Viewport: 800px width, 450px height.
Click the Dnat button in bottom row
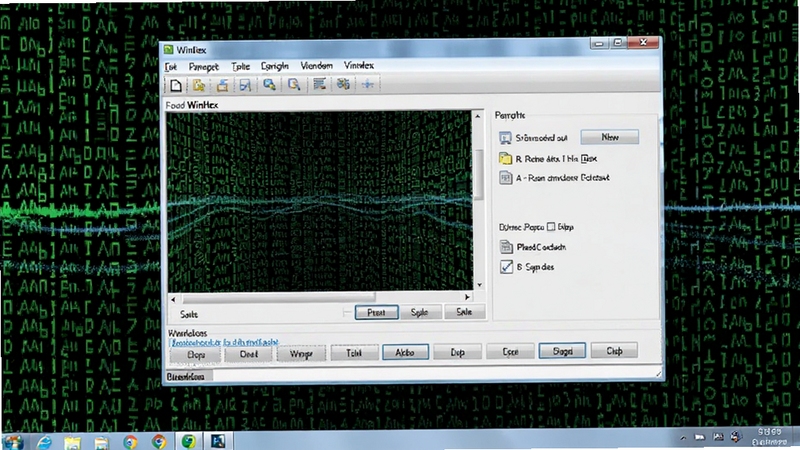coord(248,354)
